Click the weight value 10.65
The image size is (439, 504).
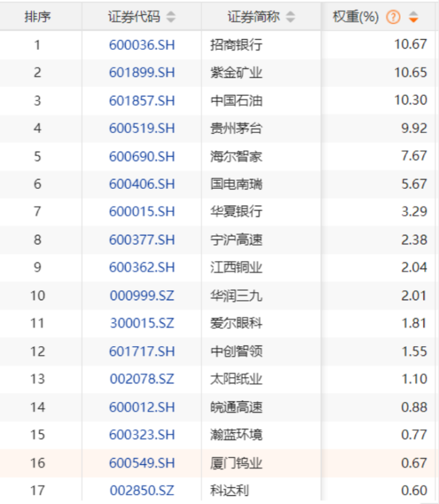[x=411, y=72]
